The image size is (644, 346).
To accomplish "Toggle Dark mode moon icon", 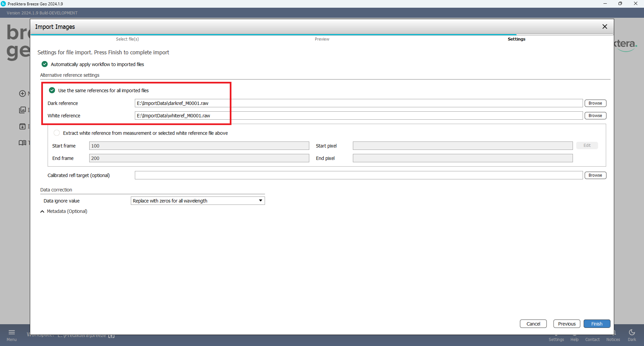I will (632, 332).
